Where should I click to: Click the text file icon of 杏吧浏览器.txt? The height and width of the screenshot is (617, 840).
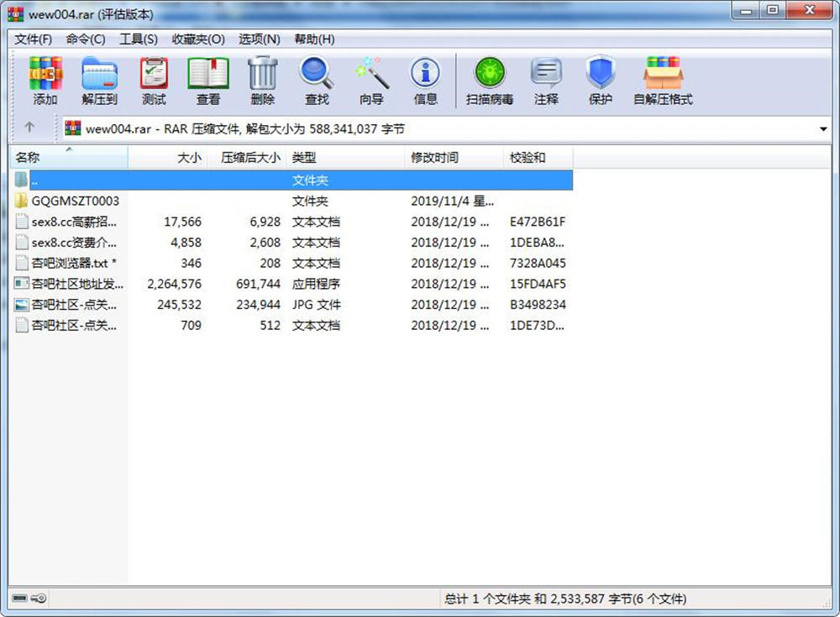[22, 263]
